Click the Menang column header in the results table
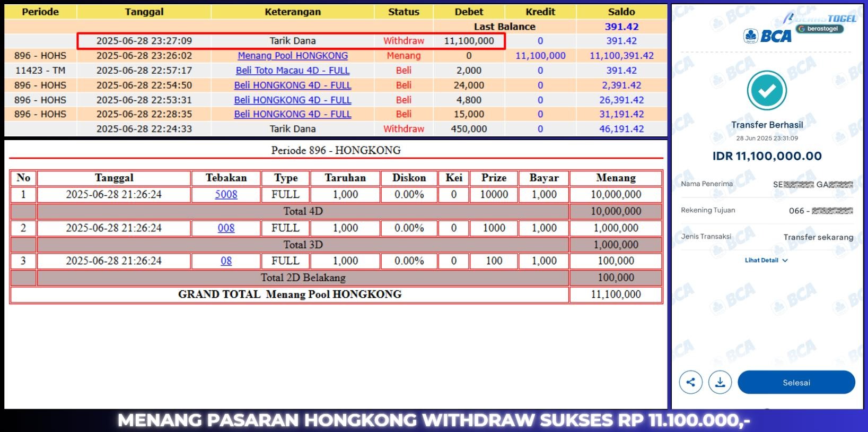This screenshot has width=868, height=432. click(616, 178)
